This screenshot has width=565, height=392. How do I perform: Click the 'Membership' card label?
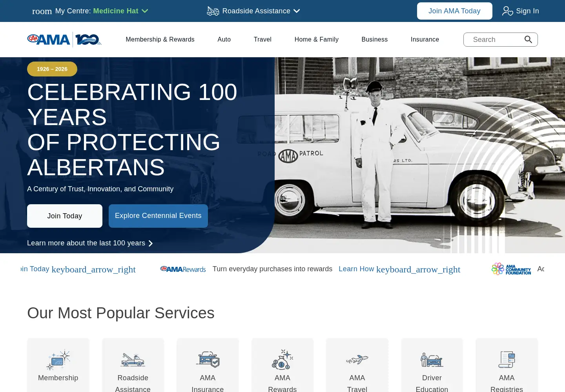(58, 378)
